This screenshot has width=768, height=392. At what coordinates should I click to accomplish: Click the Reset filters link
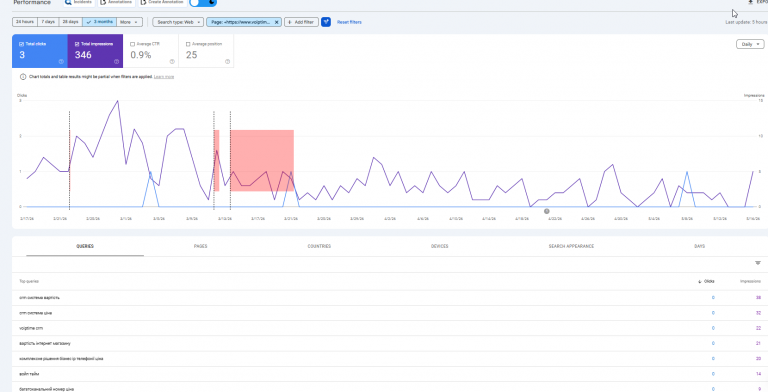[349, 22]
